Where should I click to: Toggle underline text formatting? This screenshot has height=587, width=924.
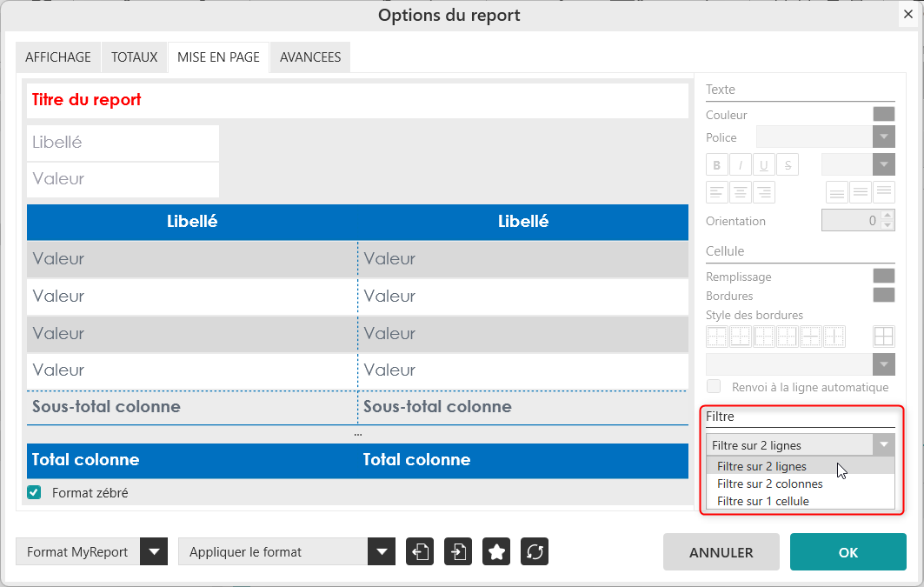point(764,164)
